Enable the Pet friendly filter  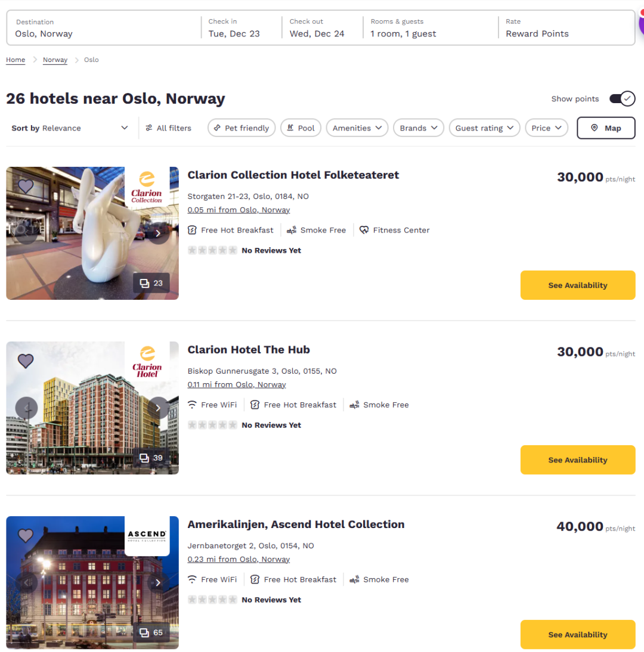point(241,128)
